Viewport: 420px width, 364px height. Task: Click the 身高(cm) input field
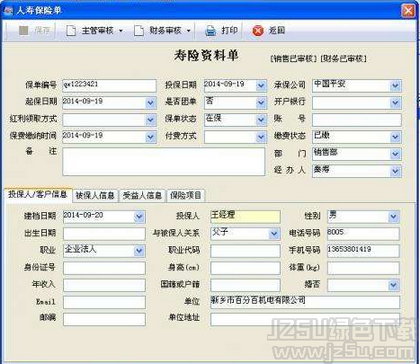[x=245, y=268]
